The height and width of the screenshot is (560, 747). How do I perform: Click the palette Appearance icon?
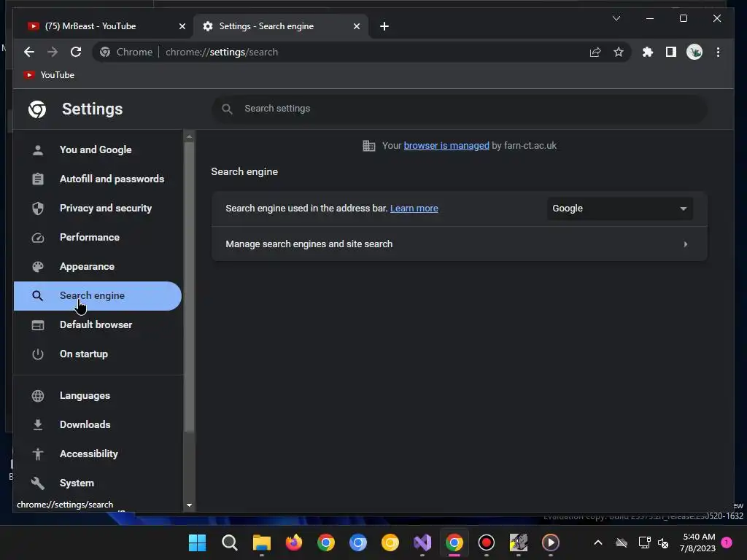[x=38, y=267]
